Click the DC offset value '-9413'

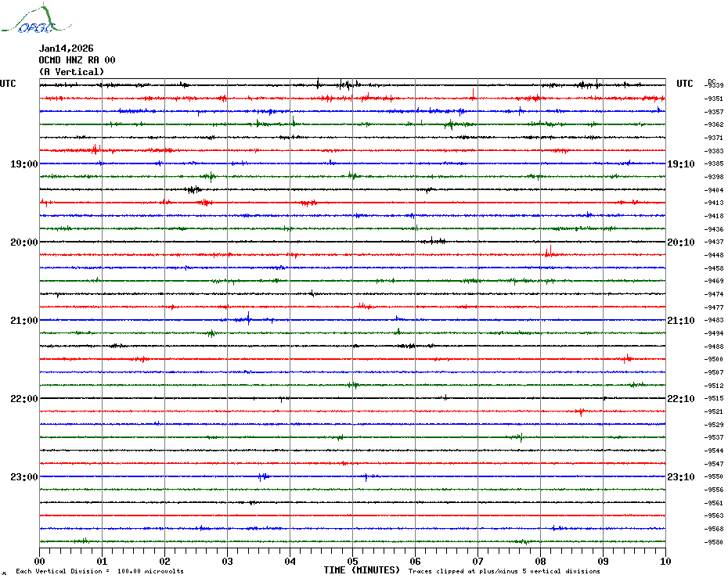pos(714,203)
